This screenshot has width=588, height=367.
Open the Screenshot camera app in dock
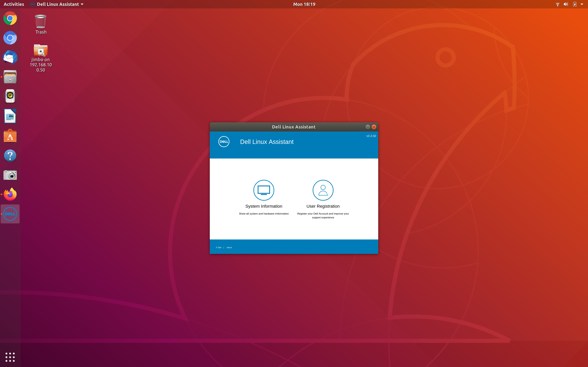10,175
